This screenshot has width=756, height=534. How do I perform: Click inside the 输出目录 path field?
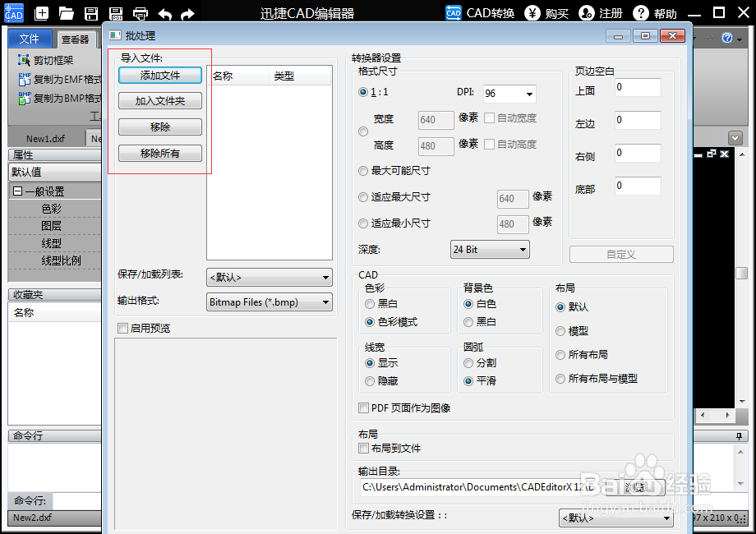pyautogui.click(x=460, y=487)
